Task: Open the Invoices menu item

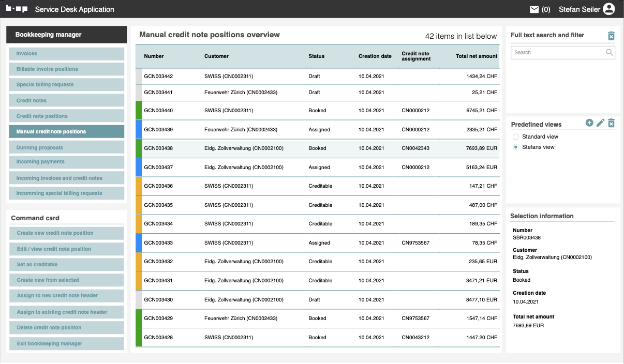Action: click(x=67, y=54)
